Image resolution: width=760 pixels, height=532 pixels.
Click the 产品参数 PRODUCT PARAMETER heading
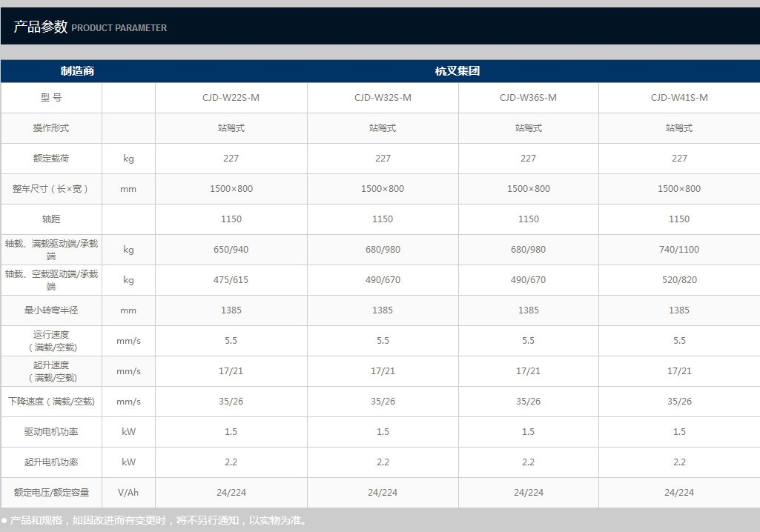point(90,27)
